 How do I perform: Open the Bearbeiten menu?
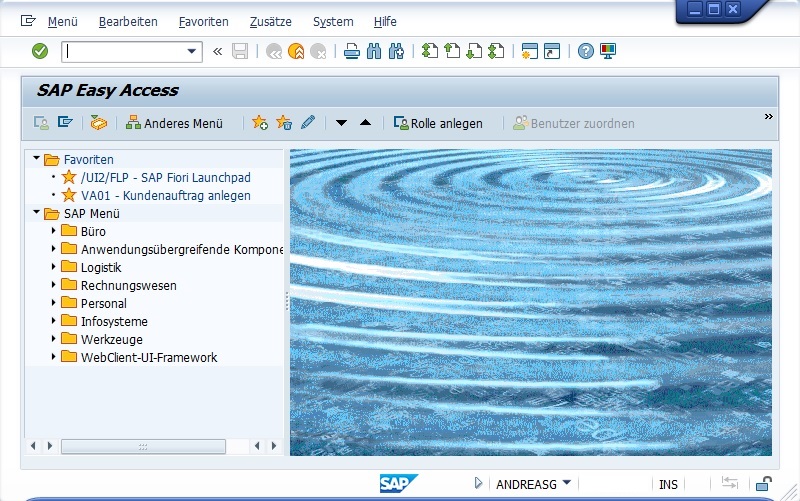[x=128, y=22]
